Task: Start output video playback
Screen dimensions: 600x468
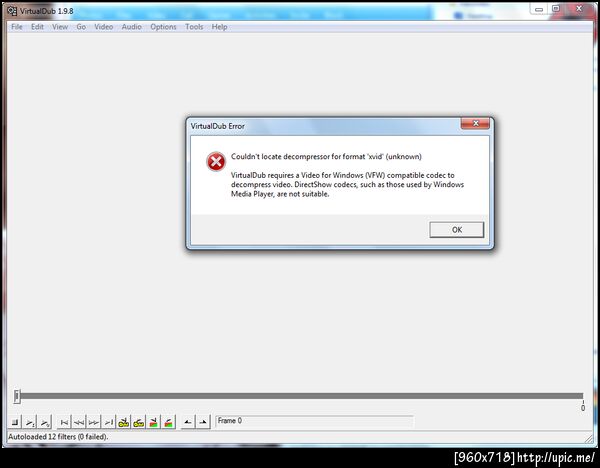Action: (x=45, y=422)
